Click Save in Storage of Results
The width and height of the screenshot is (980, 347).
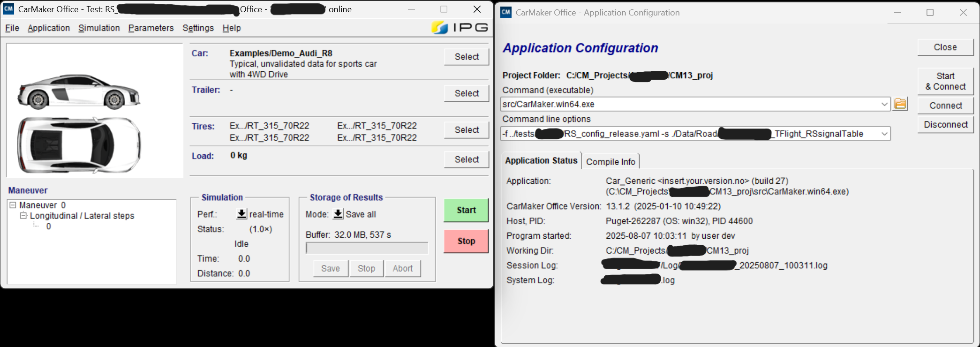[331, 269]
